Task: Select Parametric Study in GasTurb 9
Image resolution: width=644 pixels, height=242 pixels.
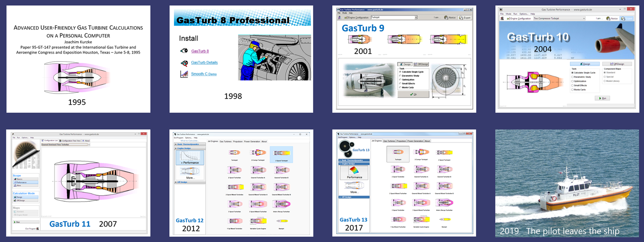Action: coord(409,76)
